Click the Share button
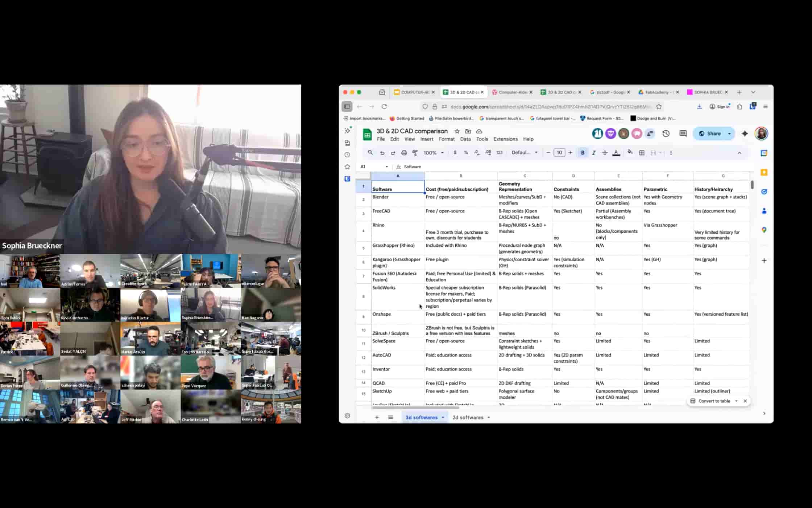This screenshot has height=508, width=812. click(x=709, y=134)
